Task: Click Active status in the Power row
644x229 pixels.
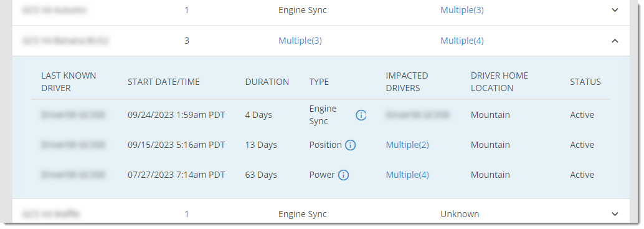Action: pyautogui.click(x=582, y=175)
